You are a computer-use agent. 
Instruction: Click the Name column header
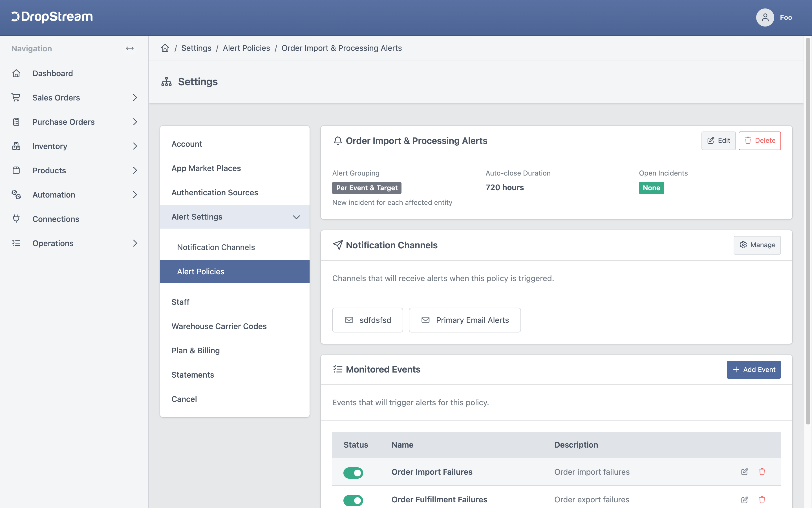[x=402, y=444]
